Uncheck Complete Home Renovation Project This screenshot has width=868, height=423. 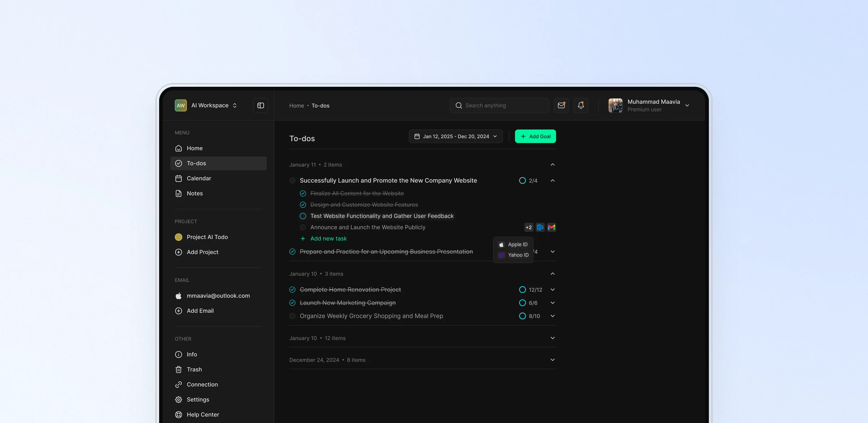pyautogui.click(x=292, y=290)
